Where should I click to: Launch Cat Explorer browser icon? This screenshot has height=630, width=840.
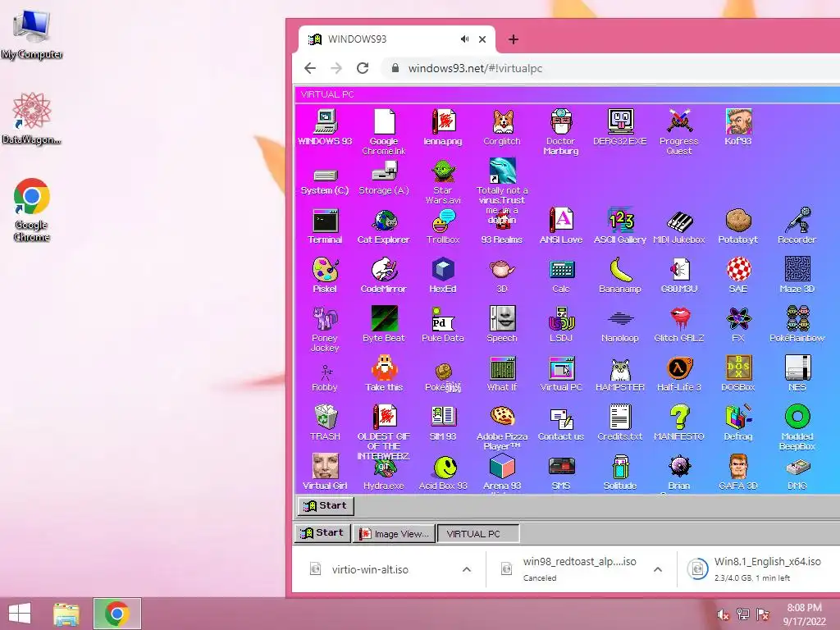pos(384,226)
